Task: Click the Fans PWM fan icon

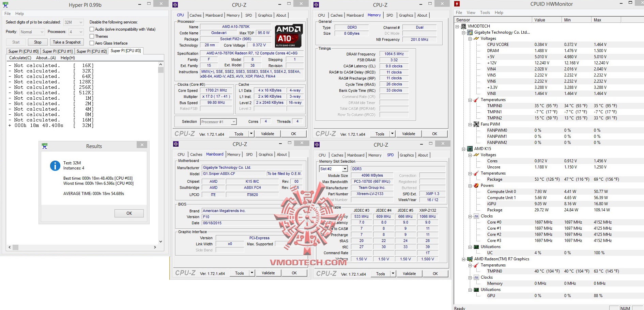Action: (476, 124)
